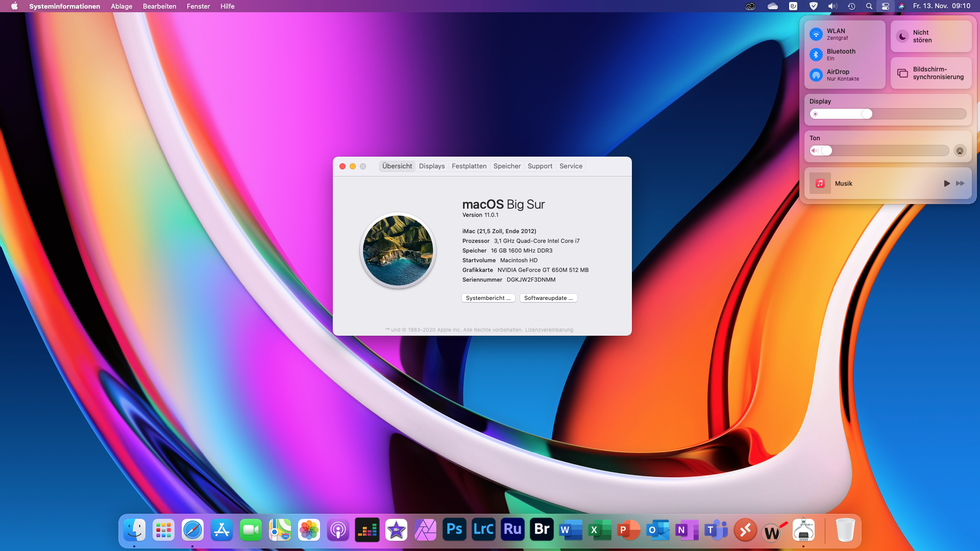Launch Microsoft Teams from dock
980x551 pixels.
716,530
